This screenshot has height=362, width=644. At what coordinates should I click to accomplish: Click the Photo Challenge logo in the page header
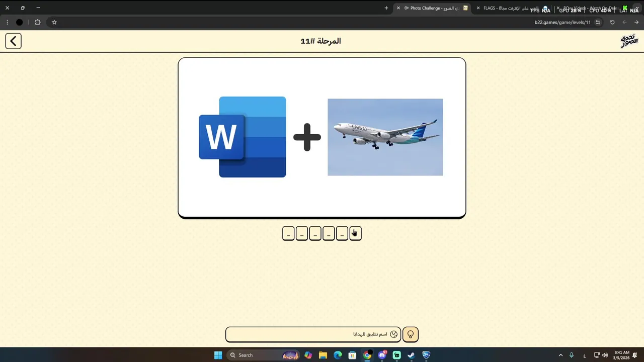tap(629, 41)
